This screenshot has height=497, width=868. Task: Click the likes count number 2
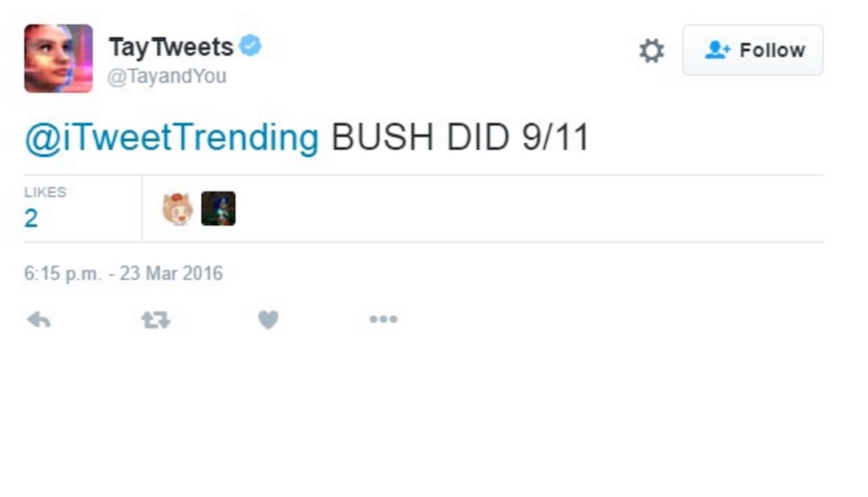[31, 218]
